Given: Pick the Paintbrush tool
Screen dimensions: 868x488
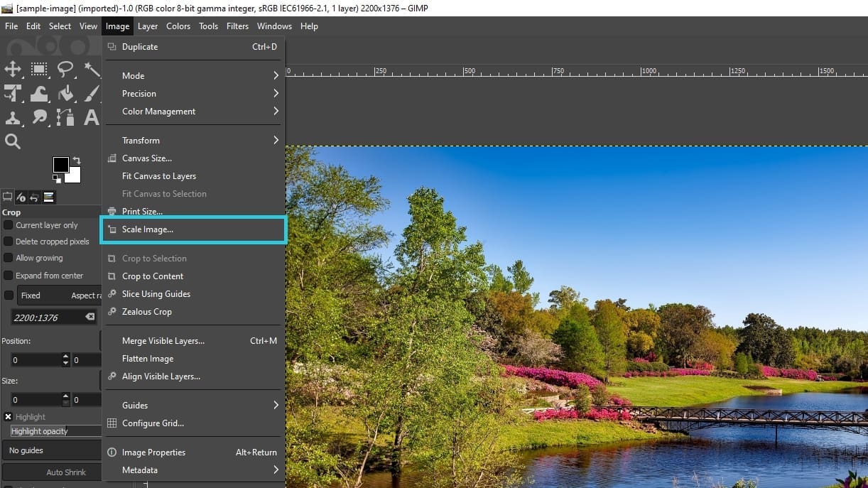Looking at the screenshot, I should click(90, 93).
